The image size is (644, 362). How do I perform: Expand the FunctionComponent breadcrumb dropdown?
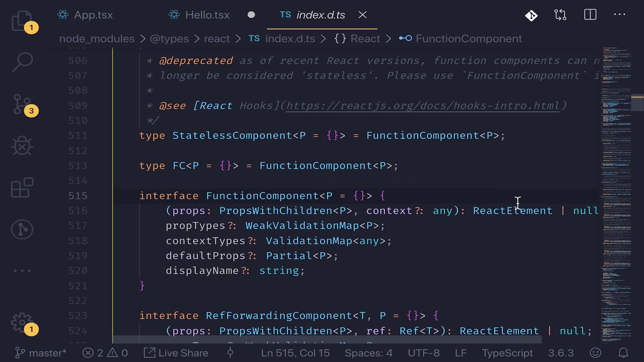468,39
